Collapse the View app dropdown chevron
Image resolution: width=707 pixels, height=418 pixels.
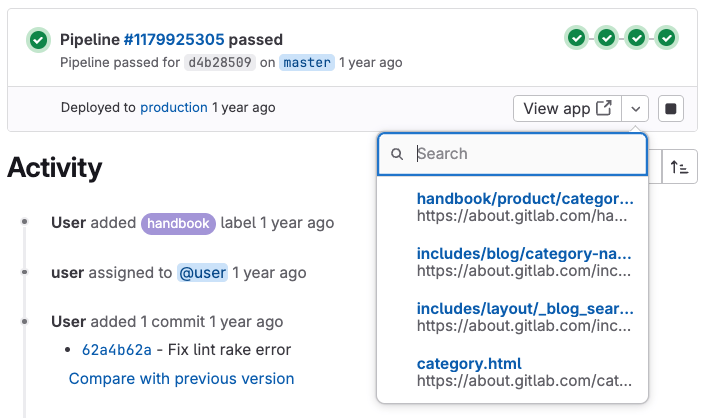pos(637,109)
